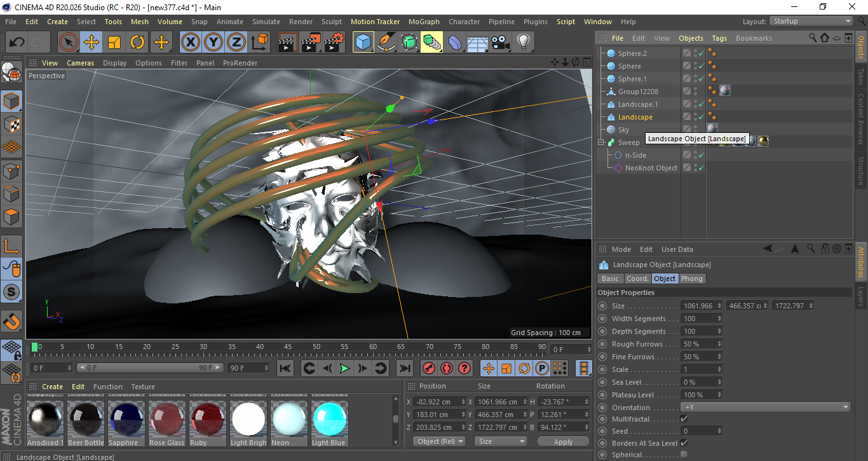
Task: Open the Simulate menu
Action: 266,22
